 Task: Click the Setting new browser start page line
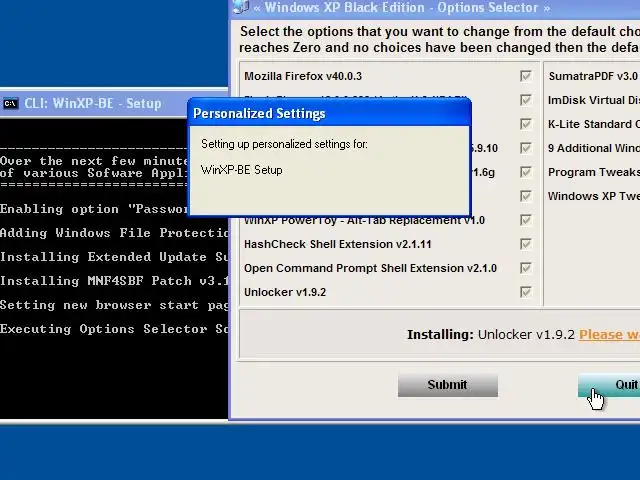[114, 305]
